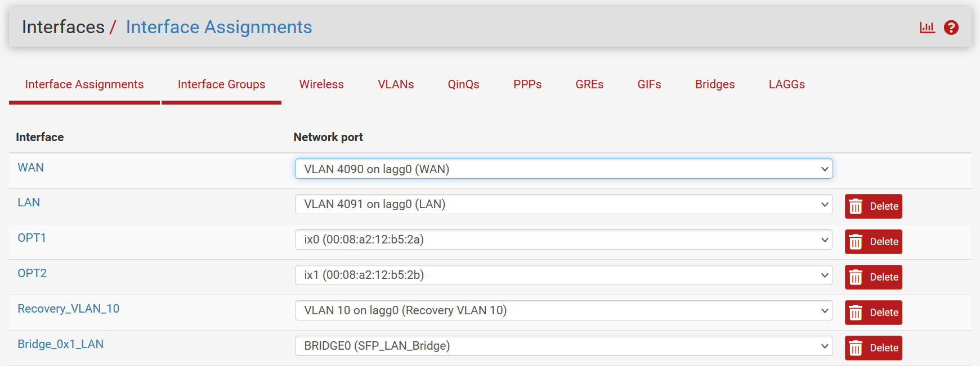Go to the Bridges tab
980x366 pixels.
tap(715, 84)
